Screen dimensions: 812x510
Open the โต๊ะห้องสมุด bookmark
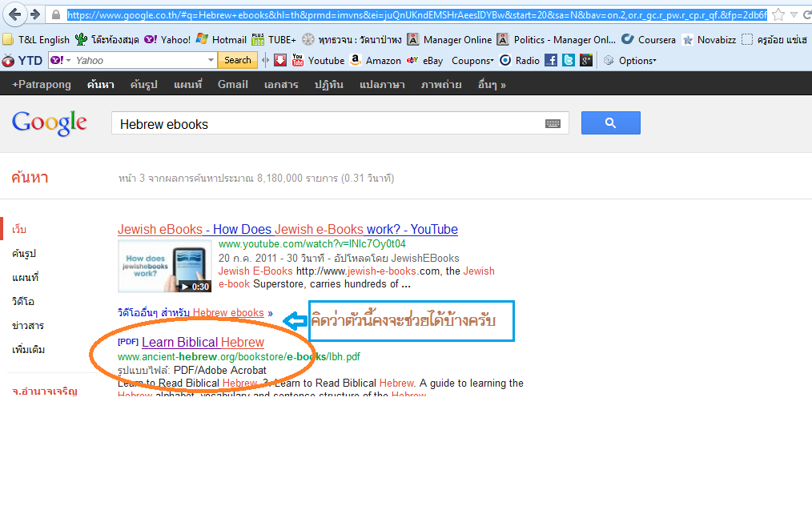(x=107, y=39)
